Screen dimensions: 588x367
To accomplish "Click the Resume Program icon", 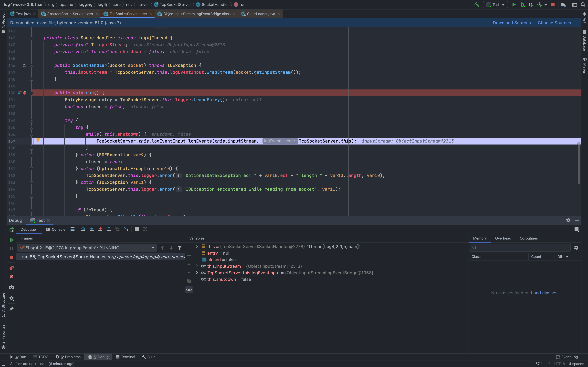I will tap(11, 240).
